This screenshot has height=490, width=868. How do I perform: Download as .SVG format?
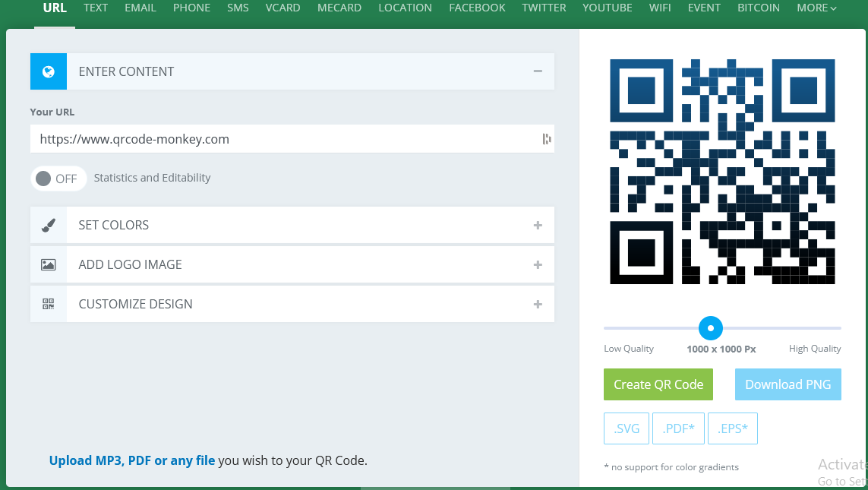[x=626, y=428]
